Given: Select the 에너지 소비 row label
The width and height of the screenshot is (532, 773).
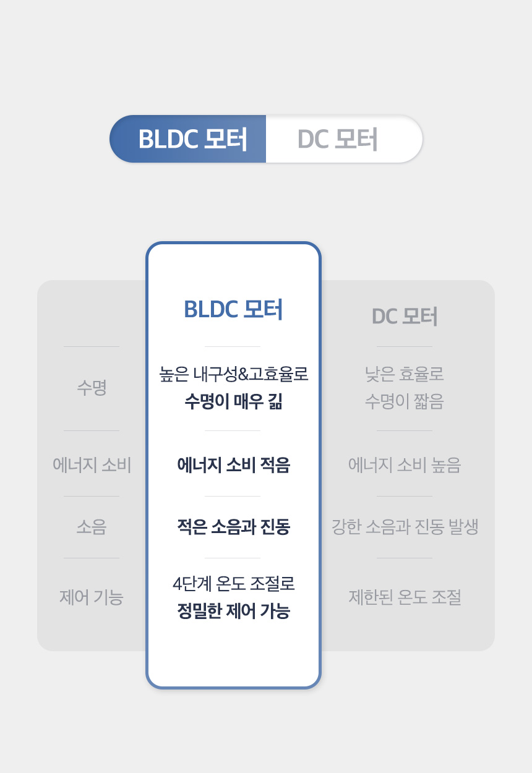Looking at the screenshot, I should tap(92, 465).
